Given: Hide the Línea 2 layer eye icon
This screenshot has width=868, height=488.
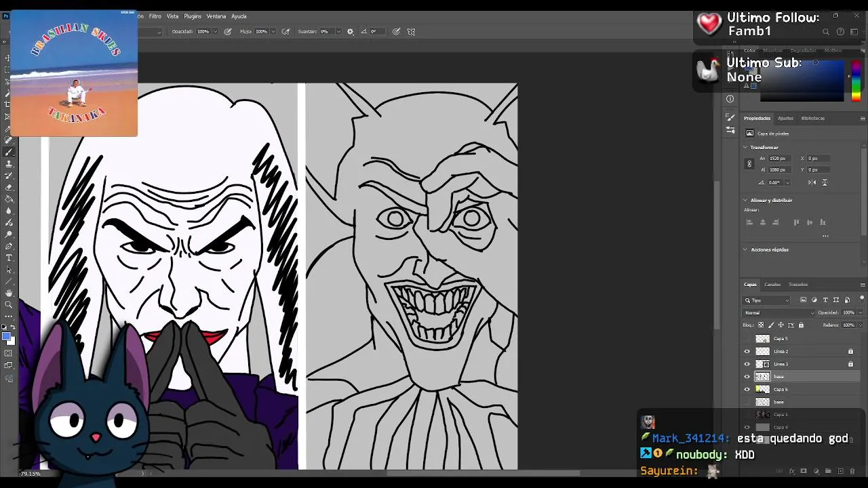Looking at the screenshot, I should (747, 351).
